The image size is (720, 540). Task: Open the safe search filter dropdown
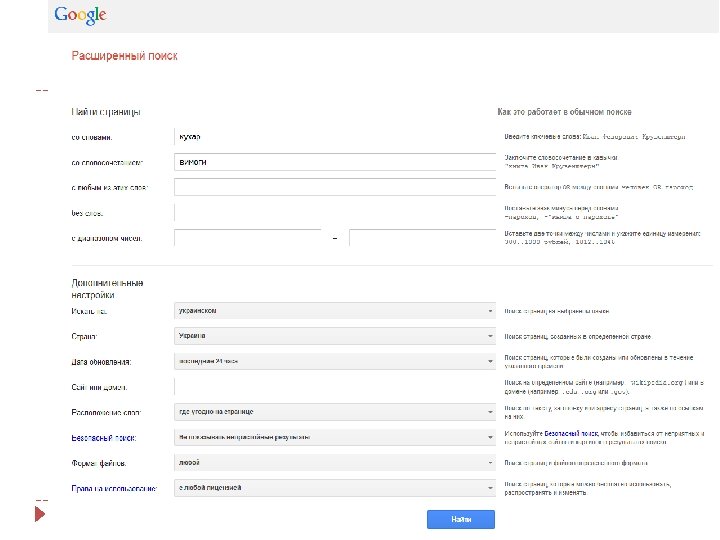[x=335, y=437]
